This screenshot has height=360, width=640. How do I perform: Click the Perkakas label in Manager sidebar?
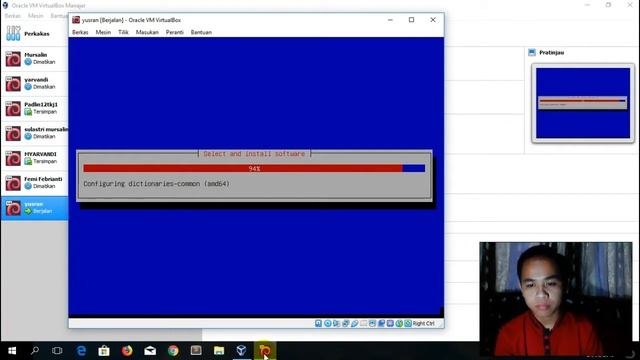click(x=37, y=33)
